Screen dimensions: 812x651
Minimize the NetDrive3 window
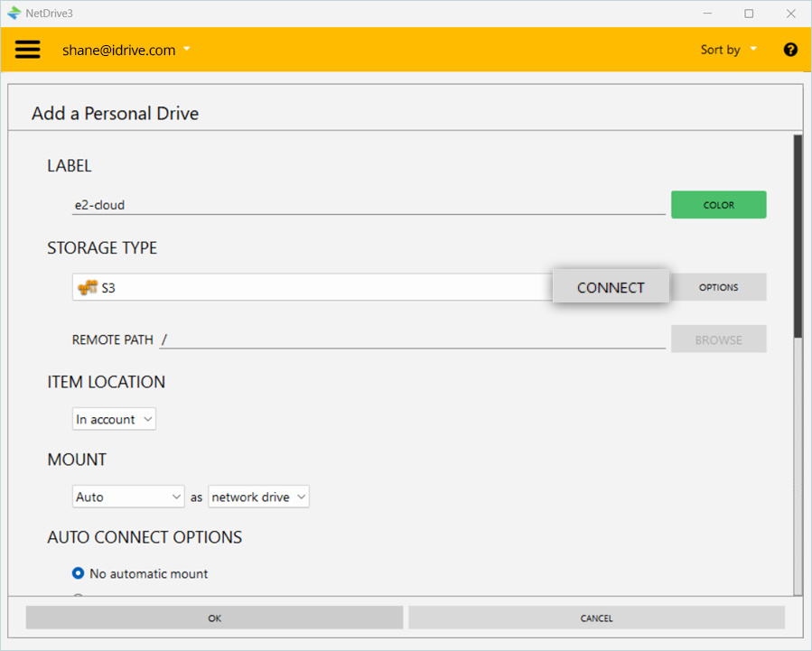pos(707,14)
